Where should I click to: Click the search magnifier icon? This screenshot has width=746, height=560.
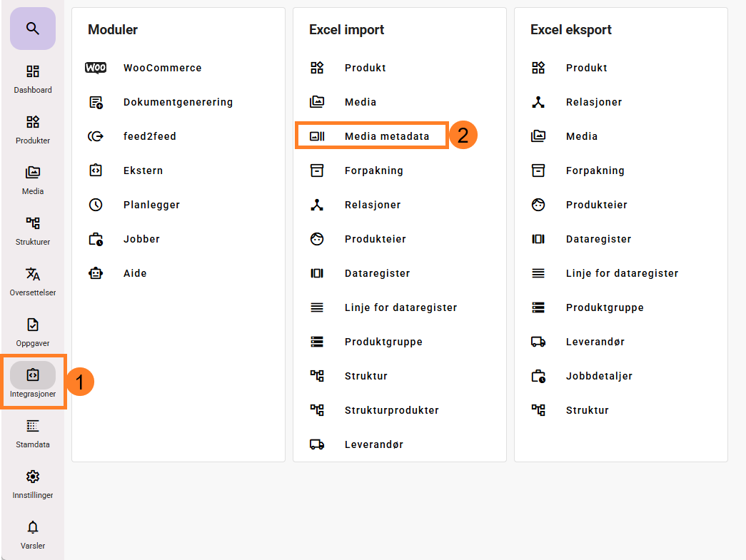pyautogui.click(x=32, y=29)
